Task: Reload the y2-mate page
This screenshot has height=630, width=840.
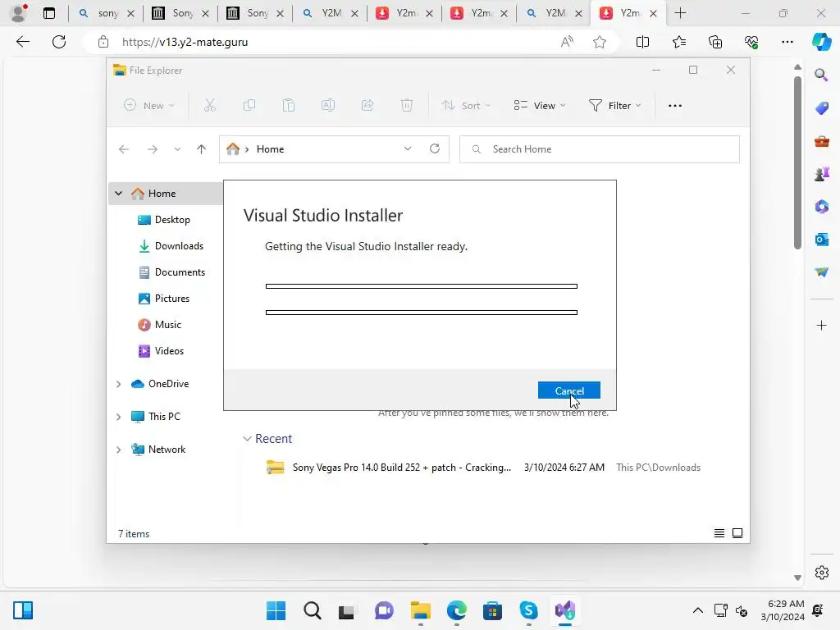Action: pos(59,42)
